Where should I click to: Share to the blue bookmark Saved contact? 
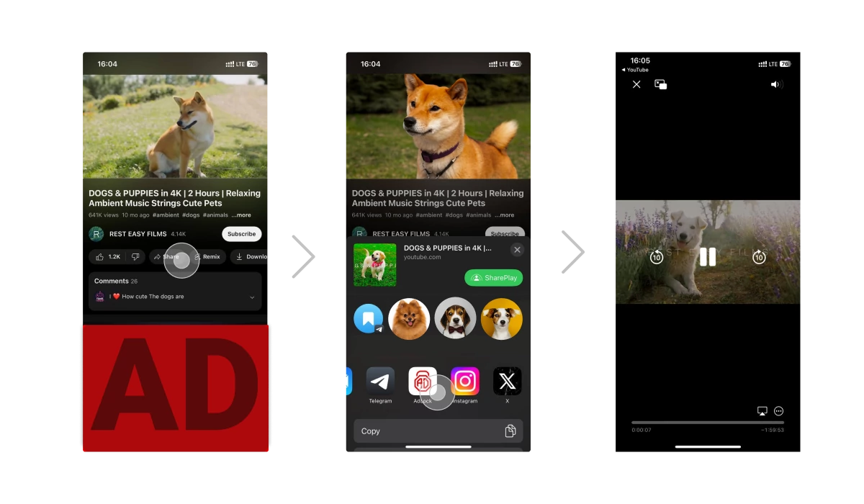tap(369, 318)
